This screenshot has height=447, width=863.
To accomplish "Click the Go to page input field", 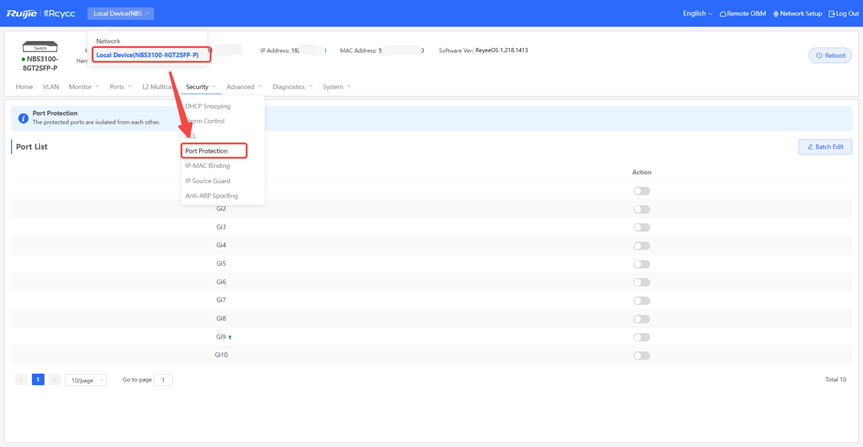I will pos(163,380).
